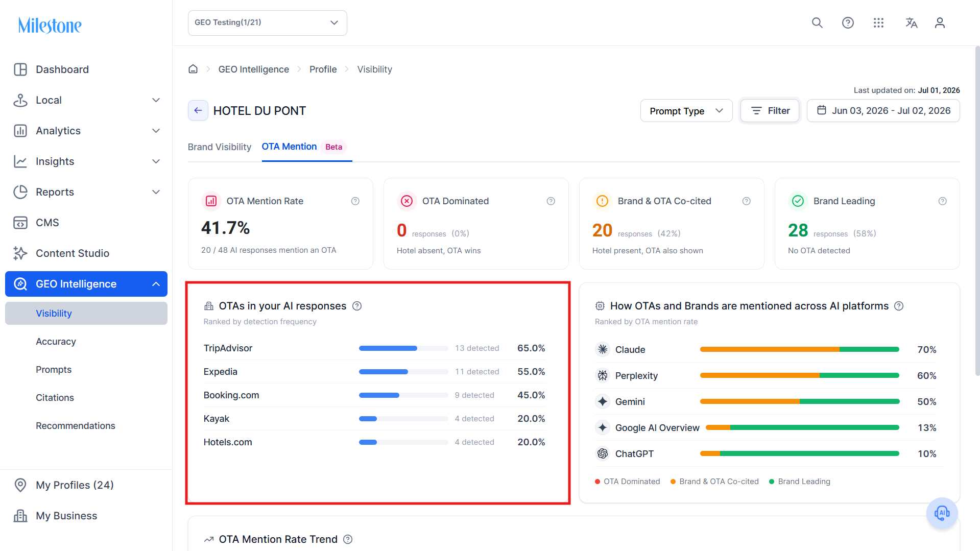Open the help question mark icon in header
980x551 pixels.
click(848, 23)
